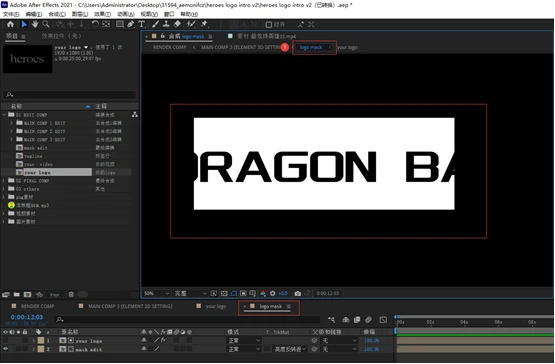Click the reset exposure icon in viewer

tap(273, 294)
